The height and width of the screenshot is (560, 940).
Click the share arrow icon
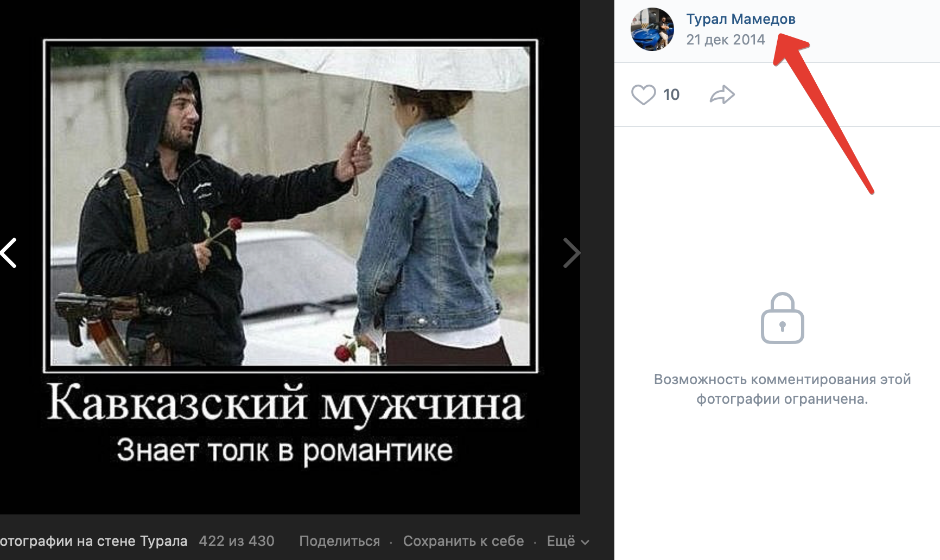pyautogui.click(x=722, y=94)
